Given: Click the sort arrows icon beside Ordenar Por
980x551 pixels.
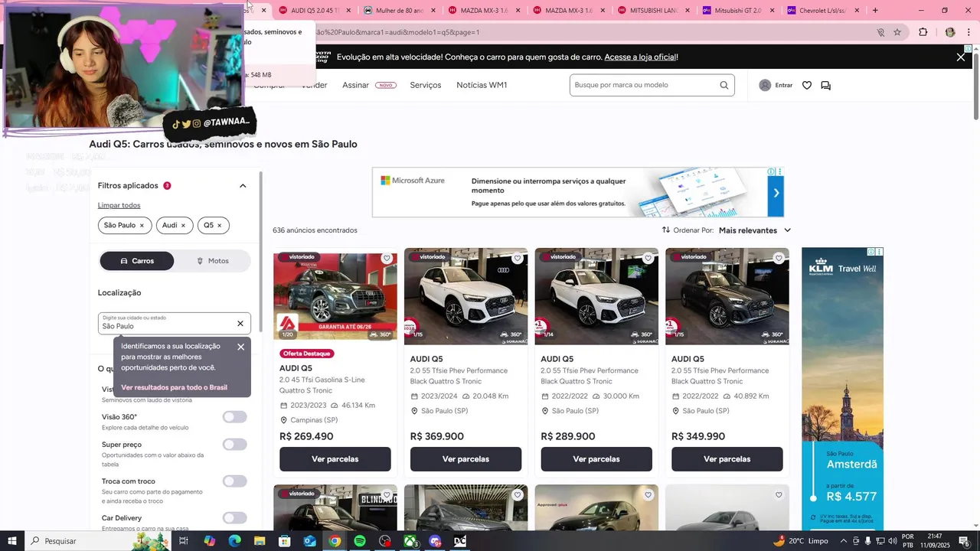Looking at the screenshot, I should point(666,230).
